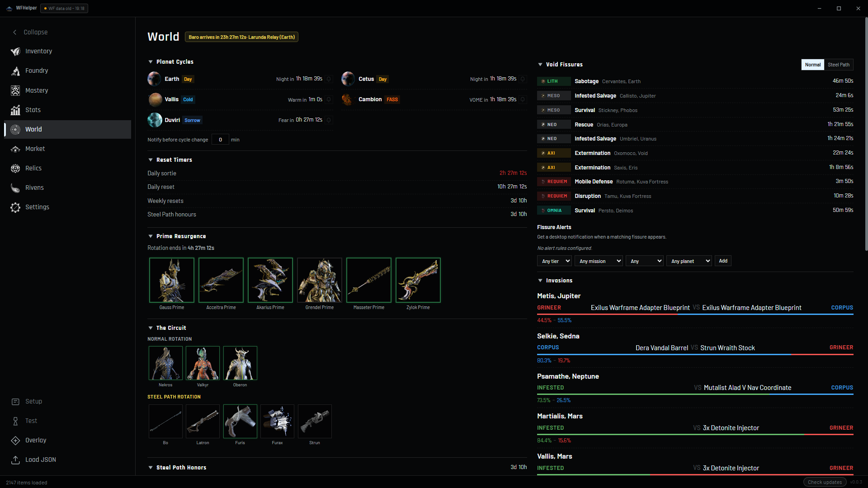Toggle the Vallis cycle notification bell

pyautogui.click(x=329, y=99)
